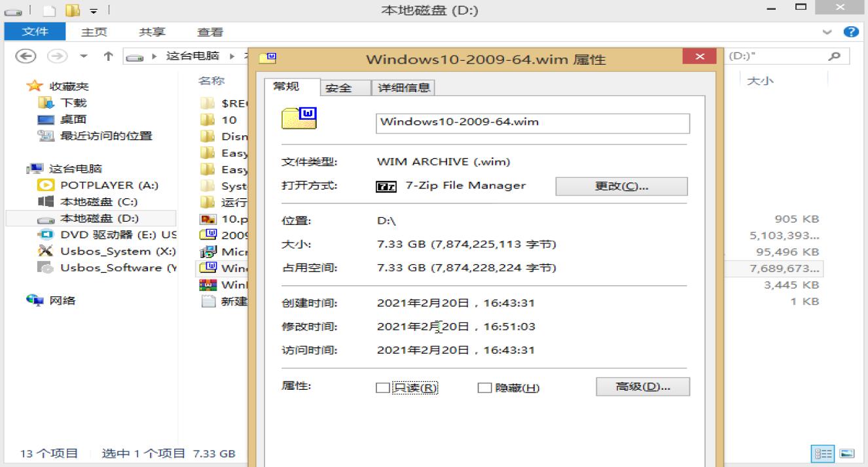Select 这台电脑 in navigation pane
Viewport: 868px width, 467px height.
[75, 169]
